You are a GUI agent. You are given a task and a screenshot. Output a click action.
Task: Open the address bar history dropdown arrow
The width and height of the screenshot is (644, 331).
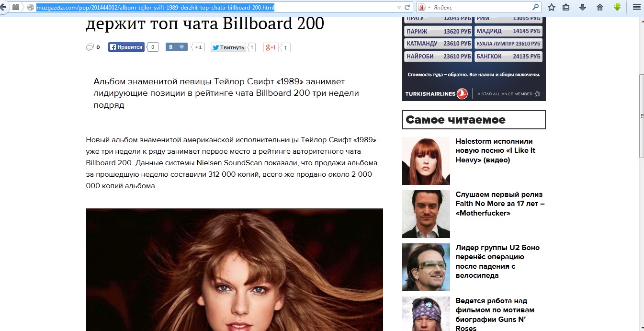tap(399, 8)
